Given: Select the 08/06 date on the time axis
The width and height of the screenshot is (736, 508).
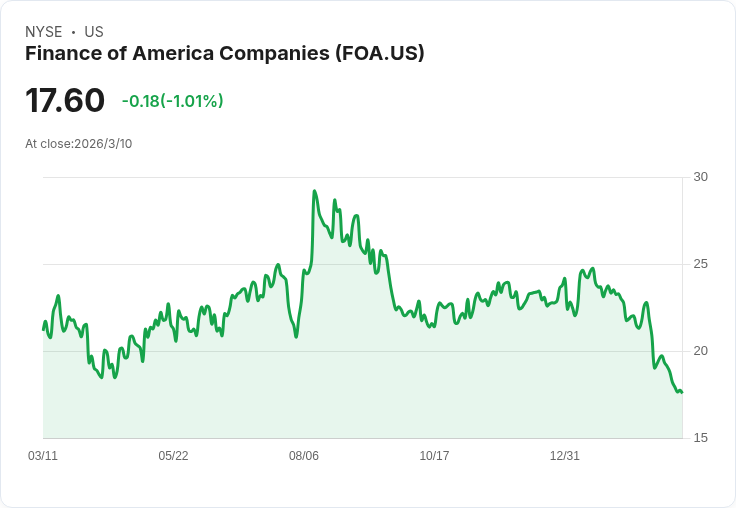Looking at the screenshot, I should pyautogui.click(x=304, y=456).
